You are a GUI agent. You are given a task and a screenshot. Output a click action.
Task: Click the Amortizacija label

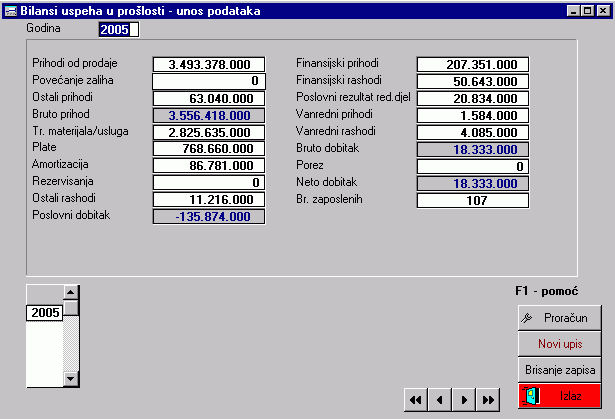(x=60, y=164)
